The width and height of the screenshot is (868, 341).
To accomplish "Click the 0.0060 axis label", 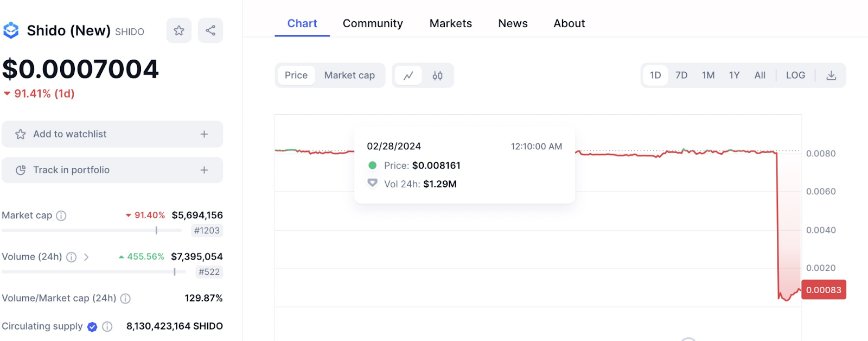I will click(x=821, y=192).
